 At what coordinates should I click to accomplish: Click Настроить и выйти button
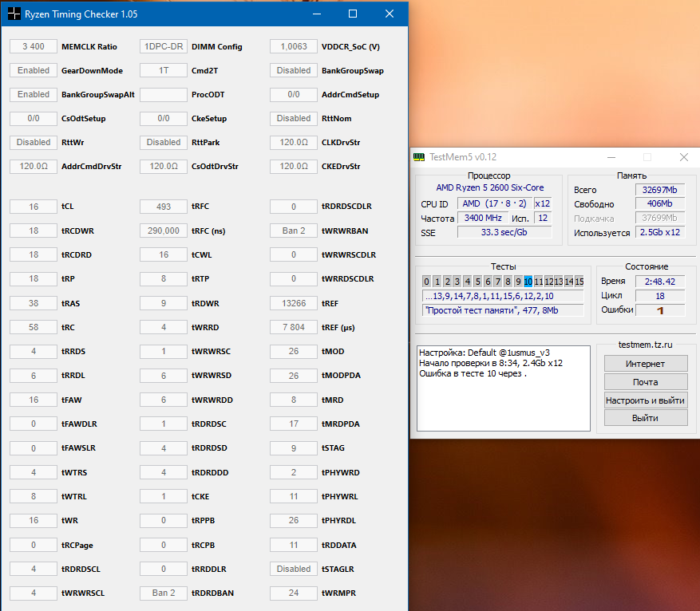point(646,400)
